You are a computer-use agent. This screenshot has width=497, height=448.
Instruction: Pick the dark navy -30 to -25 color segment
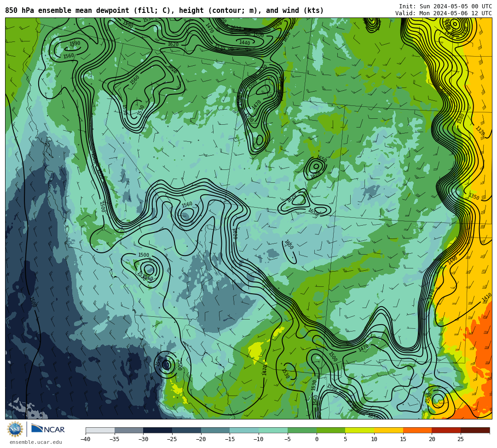click(x=158, y=430)
